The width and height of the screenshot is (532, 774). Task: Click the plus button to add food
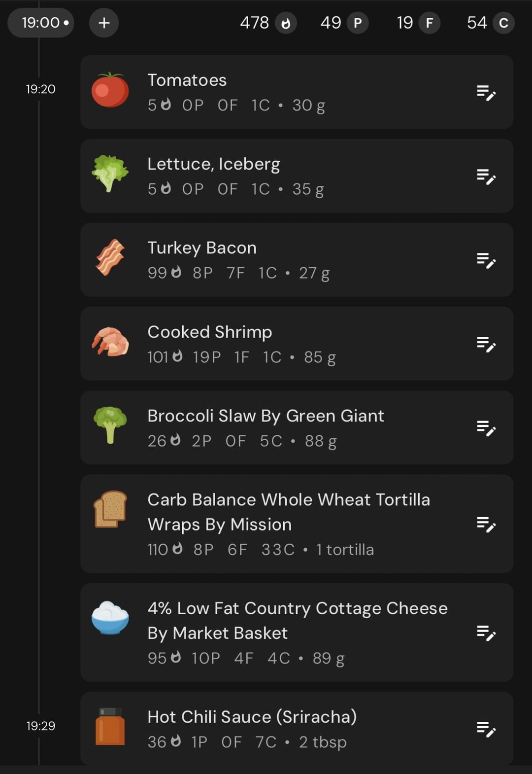[104, 23]
